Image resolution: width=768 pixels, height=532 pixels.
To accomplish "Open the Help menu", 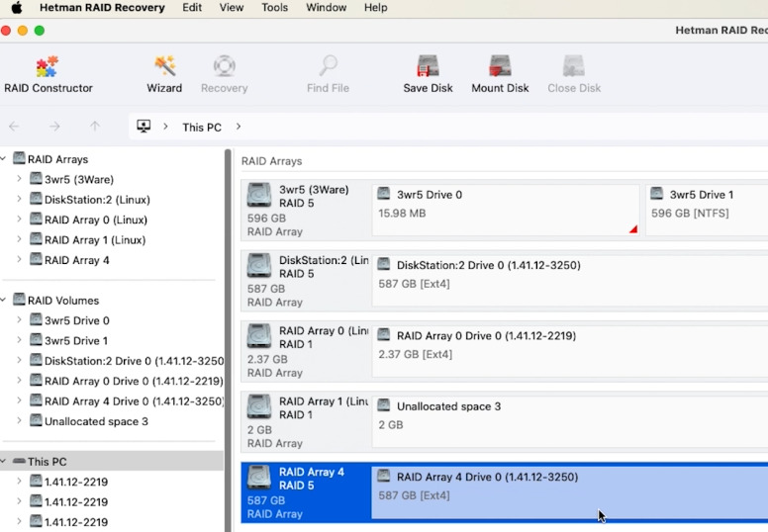I will point(376,8).
